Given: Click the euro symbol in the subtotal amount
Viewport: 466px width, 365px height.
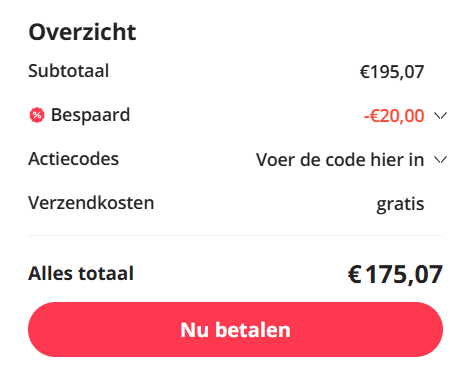Looking at the screenshot, I should tap(364, 72).
